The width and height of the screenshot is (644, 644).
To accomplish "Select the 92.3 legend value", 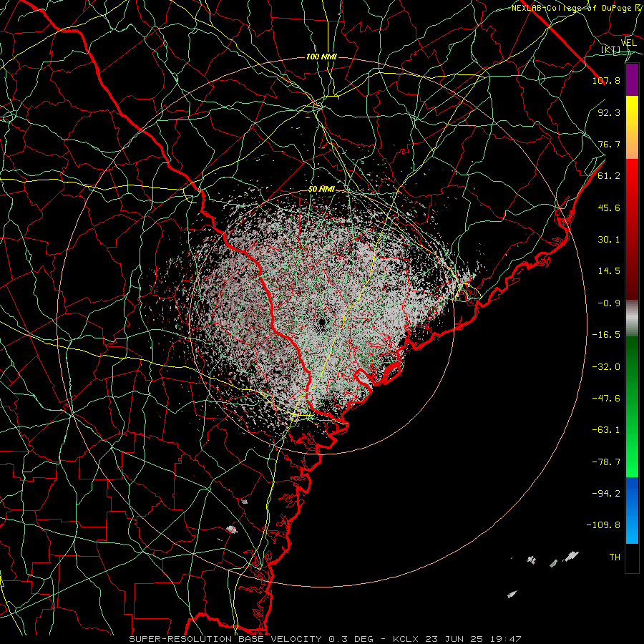I will click(609, 112).
